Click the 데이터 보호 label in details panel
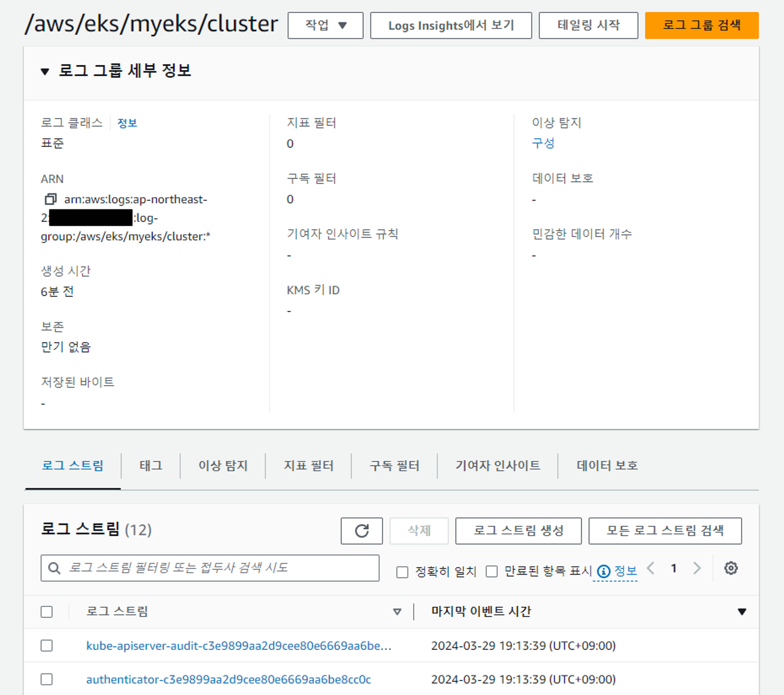The image size is (784, 695). [x=562, y=178]
